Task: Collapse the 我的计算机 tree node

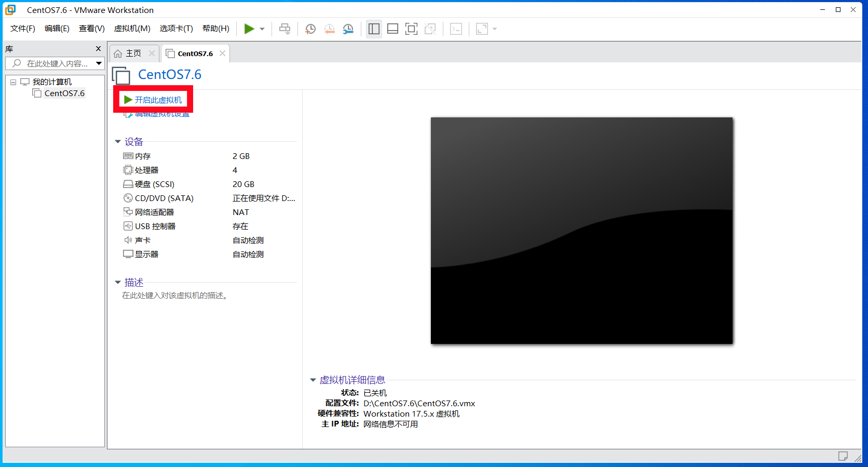Action: [x=13, y=82]
